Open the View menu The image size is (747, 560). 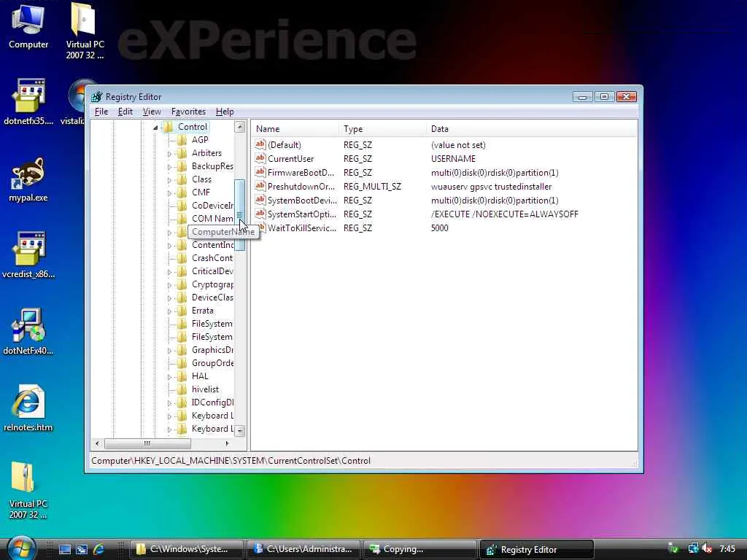pos(152,112)
